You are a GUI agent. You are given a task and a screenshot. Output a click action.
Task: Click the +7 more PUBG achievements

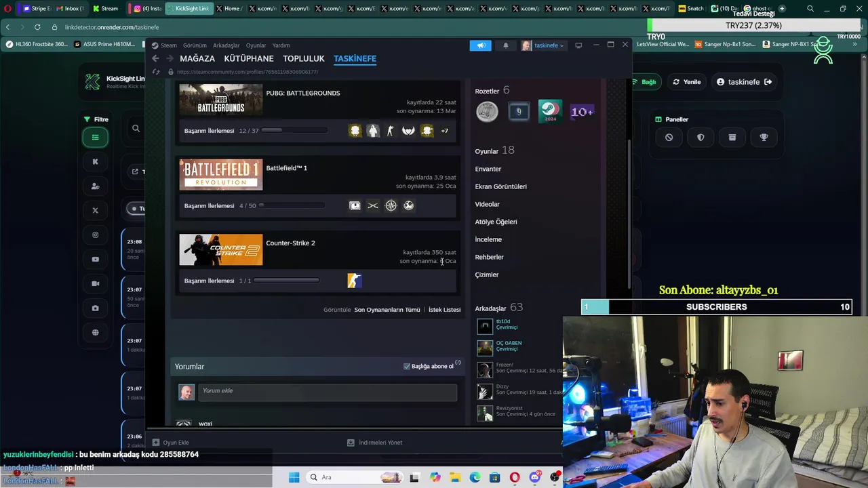coord(444,131)
